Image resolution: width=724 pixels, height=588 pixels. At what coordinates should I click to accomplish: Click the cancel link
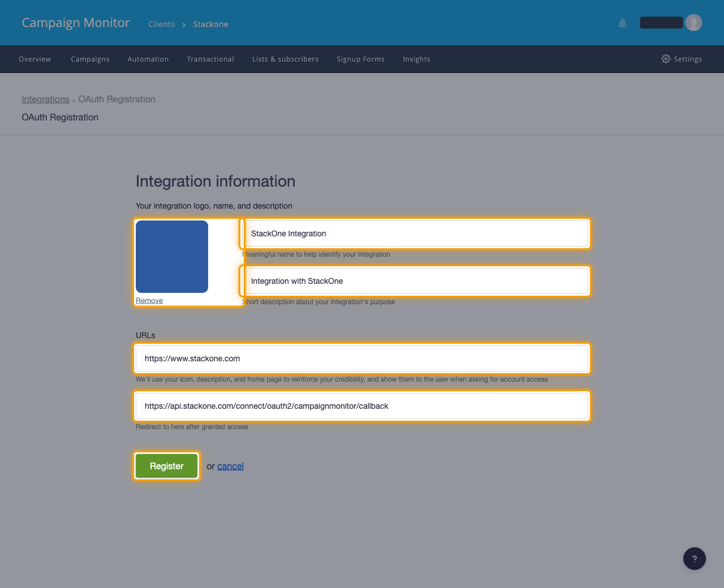click(230, 466)
